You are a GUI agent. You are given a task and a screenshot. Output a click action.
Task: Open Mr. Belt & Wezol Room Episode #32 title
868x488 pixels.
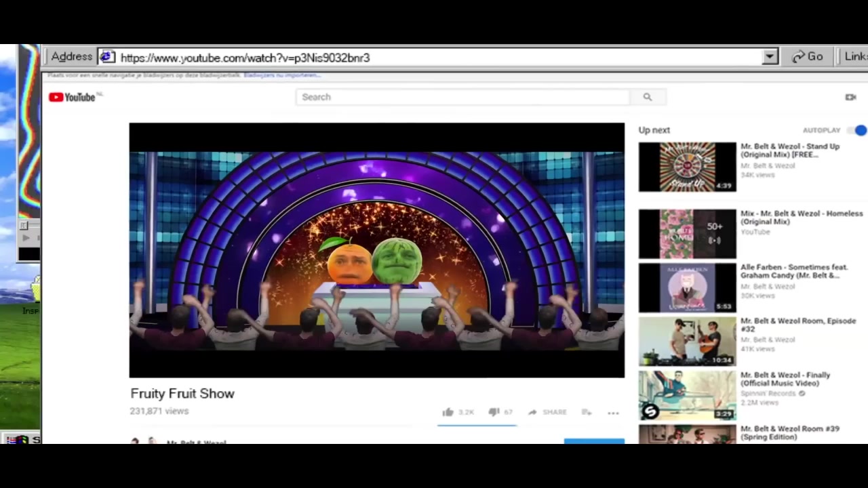tap(798, 325)
